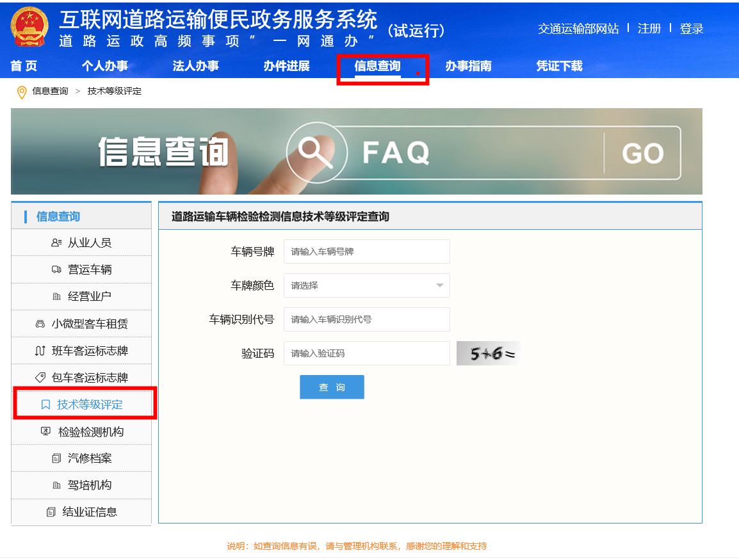Image resolution: width=739 pixels, height=560 pixels.
Task: Click the 班车客运标志牌 route icon
Action: click(x=40, y=351)
